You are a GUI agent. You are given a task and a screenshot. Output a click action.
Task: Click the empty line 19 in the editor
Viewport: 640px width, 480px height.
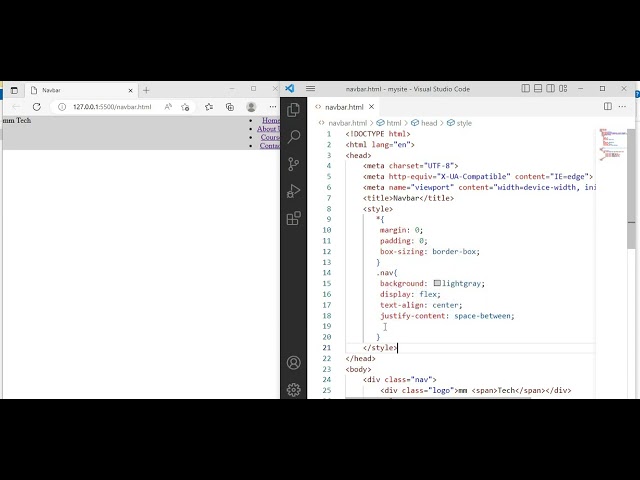(469, 326)
